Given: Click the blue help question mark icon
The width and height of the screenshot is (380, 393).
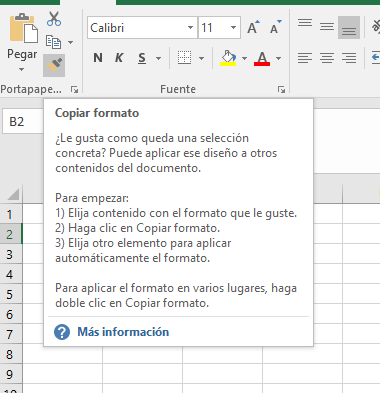Looking at the screenshot, I should [x=62, y=332].
